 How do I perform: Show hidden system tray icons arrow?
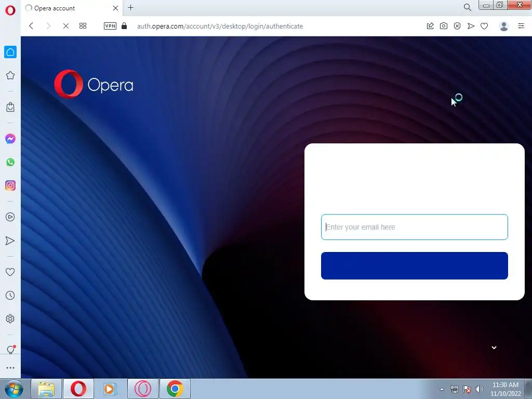pos(442,389)
